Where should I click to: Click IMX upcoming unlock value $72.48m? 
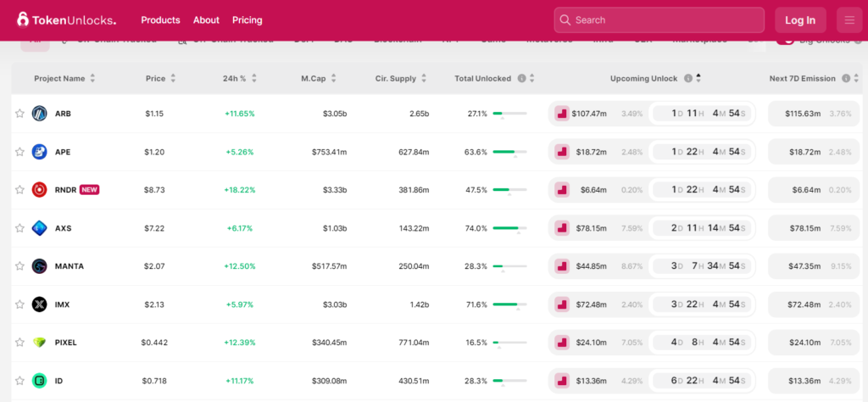click(591, 304)
